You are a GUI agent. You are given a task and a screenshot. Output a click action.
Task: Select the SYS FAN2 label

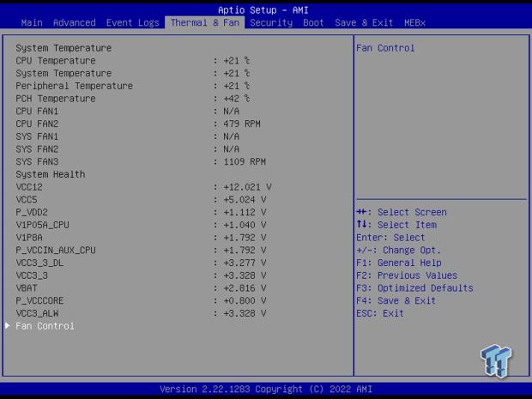point(37,149)
